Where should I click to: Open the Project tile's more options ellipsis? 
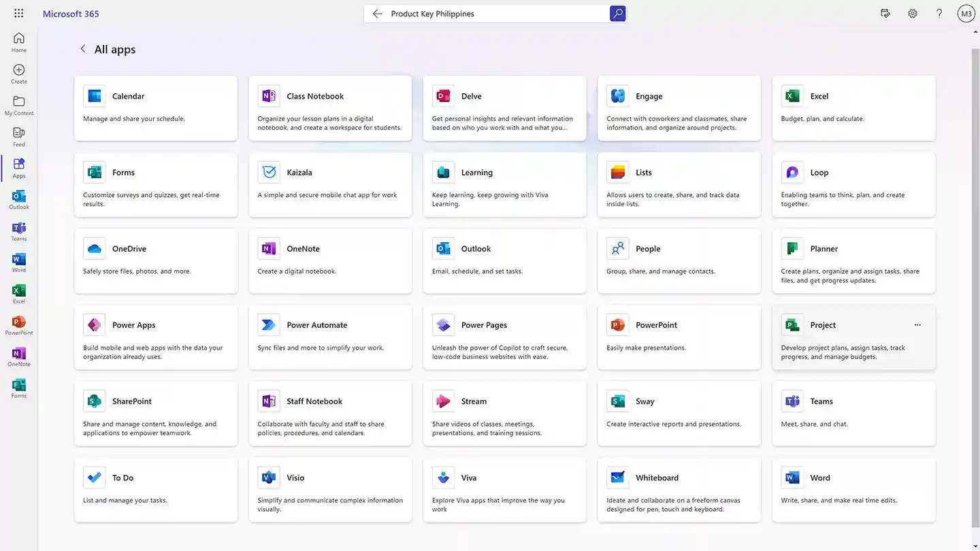coord(917,325)
